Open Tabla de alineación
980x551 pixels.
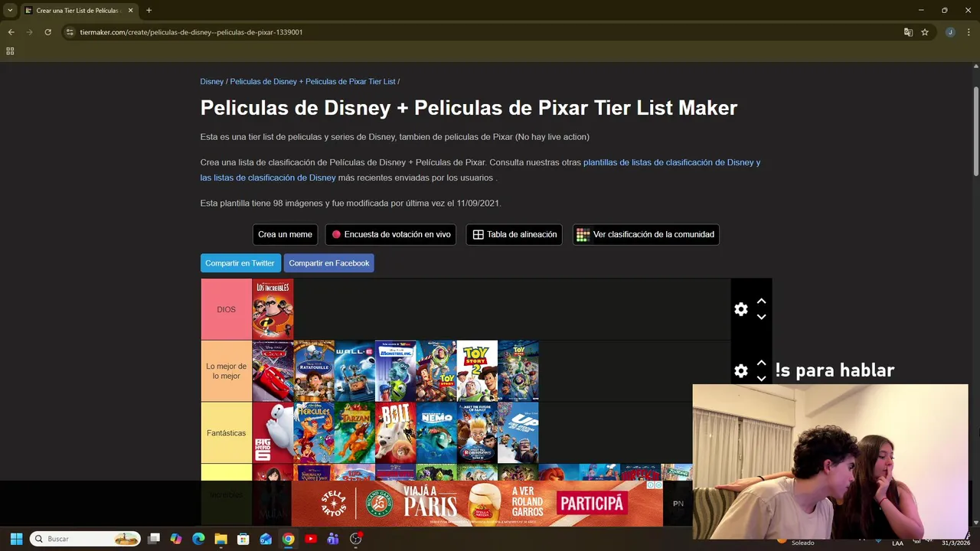click(514, 234)
